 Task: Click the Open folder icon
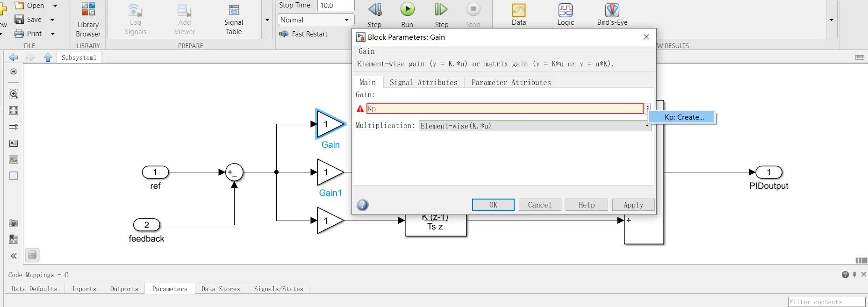coord(19,6)
